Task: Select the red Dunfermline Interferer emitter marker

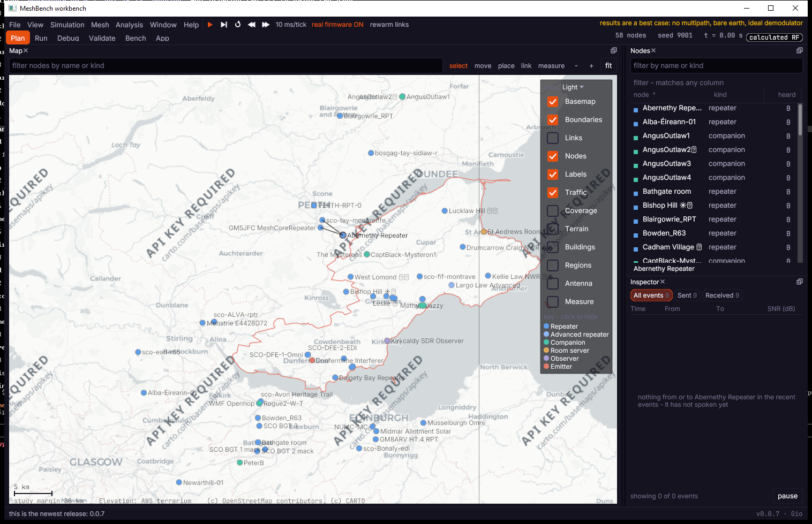Action: (312, 360)
